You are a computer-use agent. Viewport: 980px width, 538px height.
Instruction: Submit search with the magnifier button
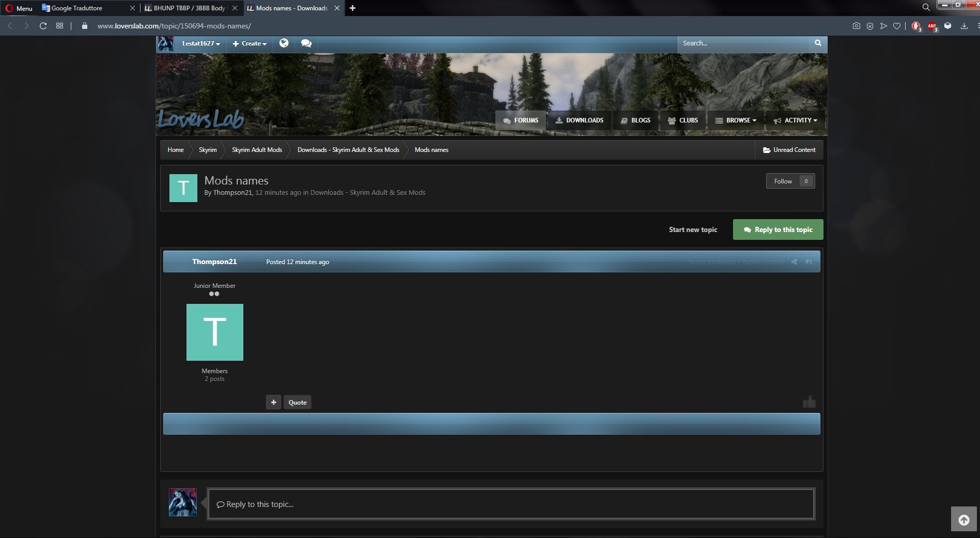(818, 43)
